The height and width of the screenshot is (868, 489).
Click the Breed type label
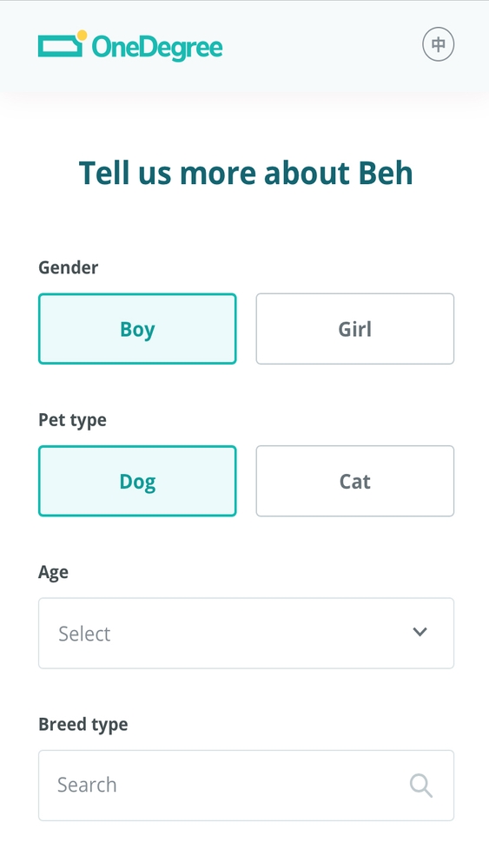(83, 724)
